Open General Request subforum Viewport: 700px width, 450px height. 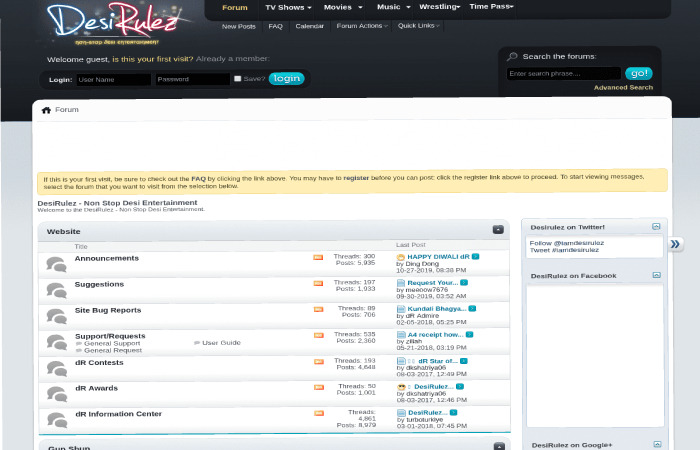(113, 350)
